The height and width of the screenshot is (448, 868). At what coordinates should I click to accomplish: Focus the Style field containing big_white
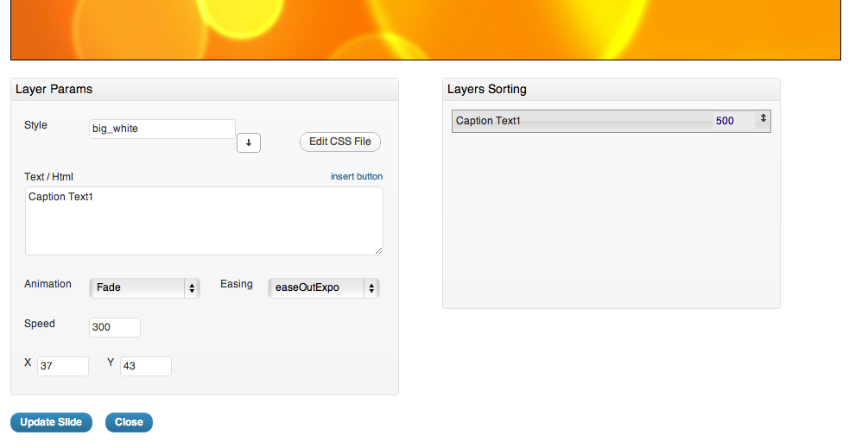[x=162, y=129]
